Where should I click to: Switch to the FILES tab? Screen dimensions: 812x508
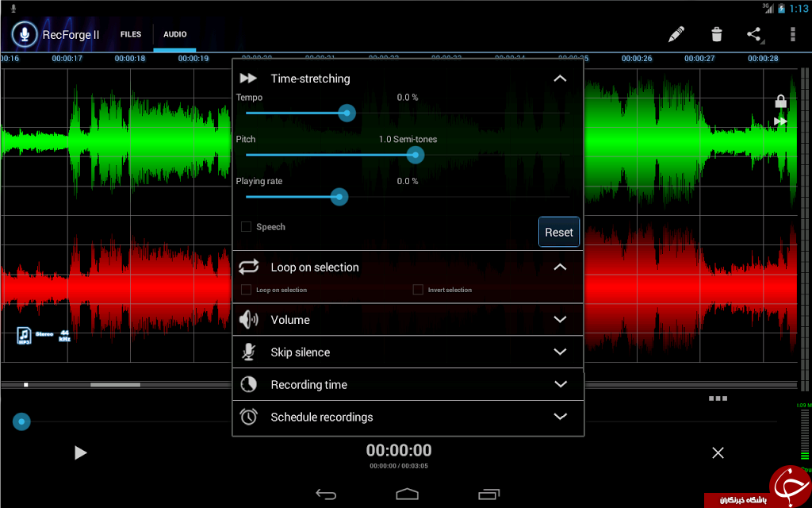coord(131,34)
